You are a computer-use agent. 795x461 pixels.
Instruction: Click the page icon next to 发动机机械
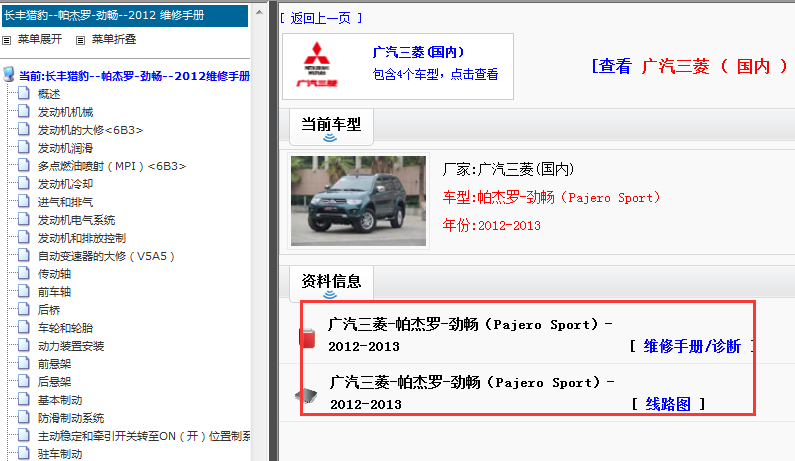(x=24, y=111)
